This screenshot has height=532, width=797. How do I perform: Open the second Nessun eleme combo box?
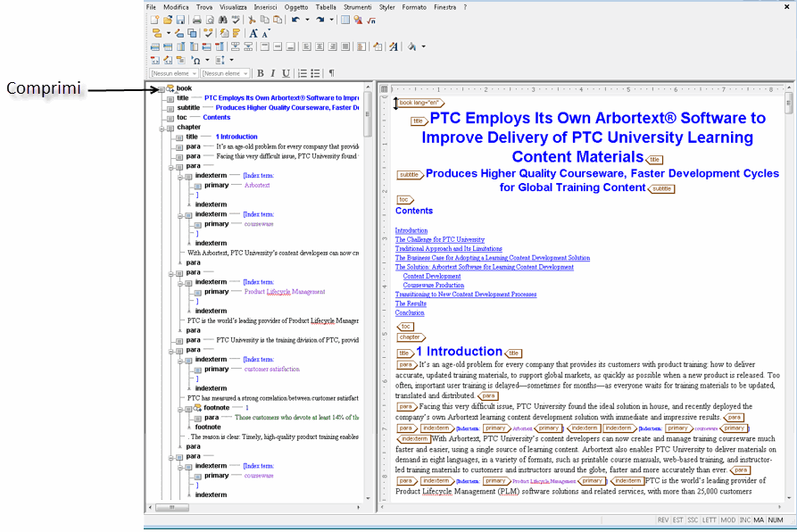click(225, 73)
